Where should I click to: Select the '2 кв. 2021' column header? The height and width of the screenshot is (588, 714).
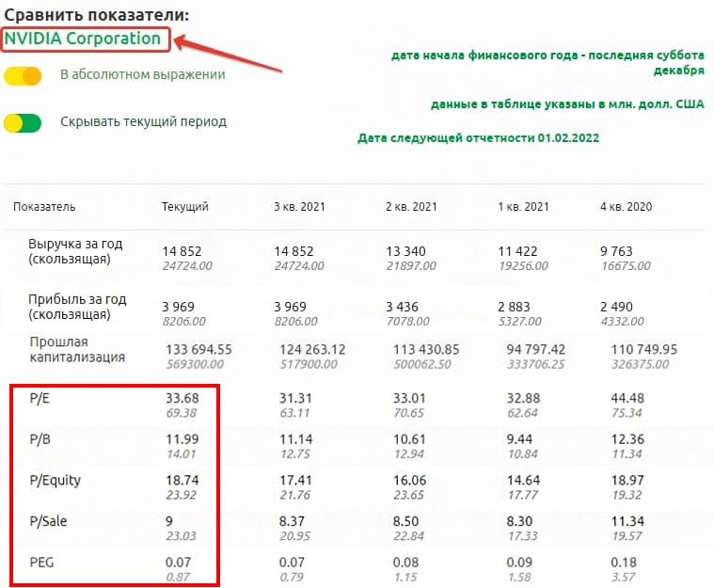pos(411,207)
